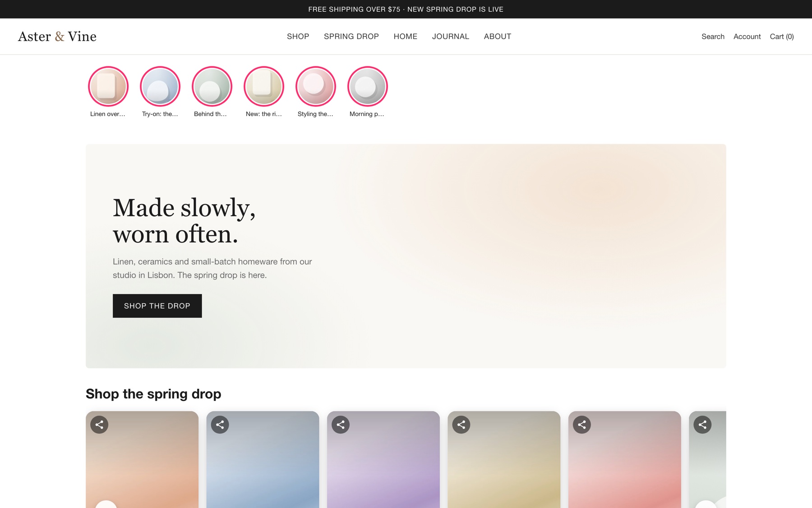The width and height of the screenshot is (812, 508).
Task: Click the 'Shop the spring drop' heading
Action: click(153, 394)
